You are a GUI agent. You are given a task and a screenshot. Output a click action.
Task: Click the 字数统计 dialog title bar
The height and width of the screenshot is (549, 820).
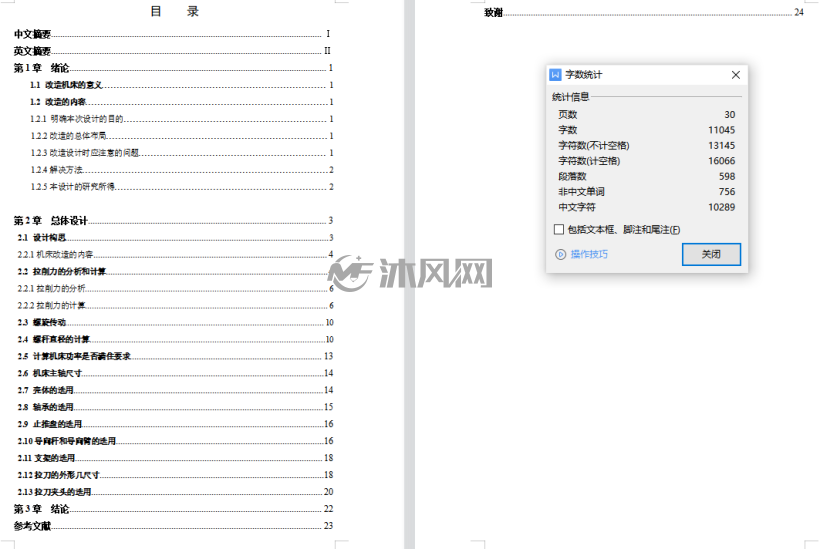click(647, 75)
